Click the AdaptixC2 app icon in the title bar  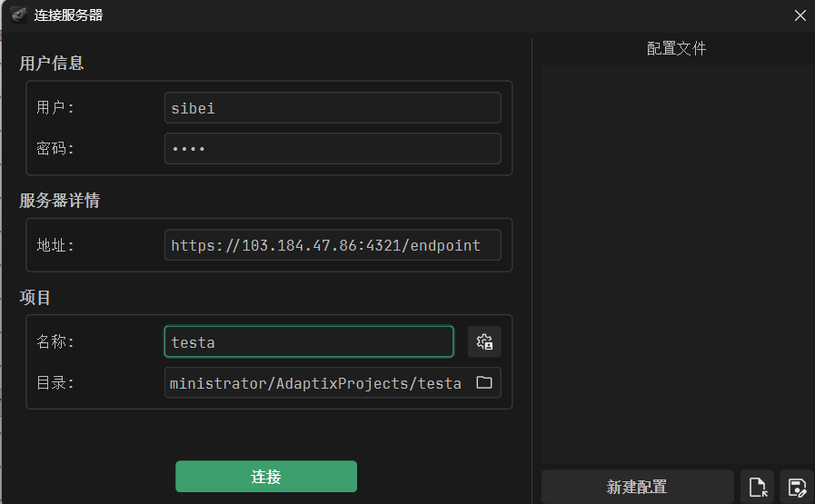[x=19, y=15]
